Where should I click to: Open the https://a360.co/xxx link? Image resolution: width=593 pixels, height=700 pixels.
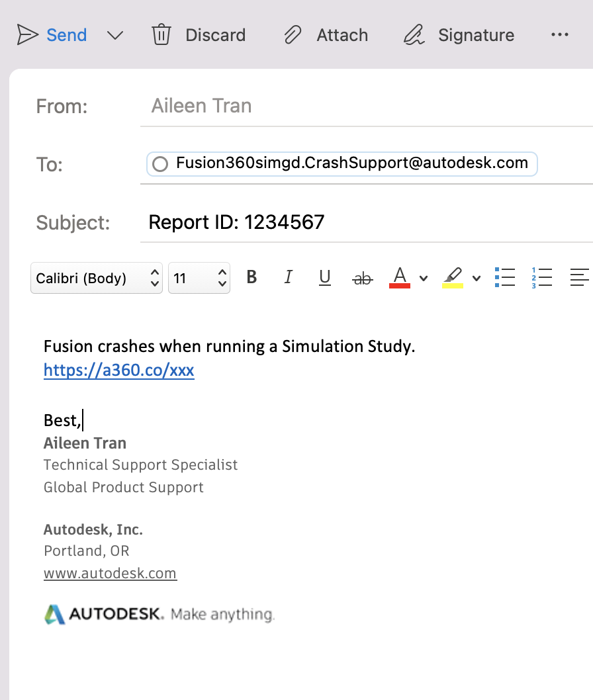[x=118, y=370]
